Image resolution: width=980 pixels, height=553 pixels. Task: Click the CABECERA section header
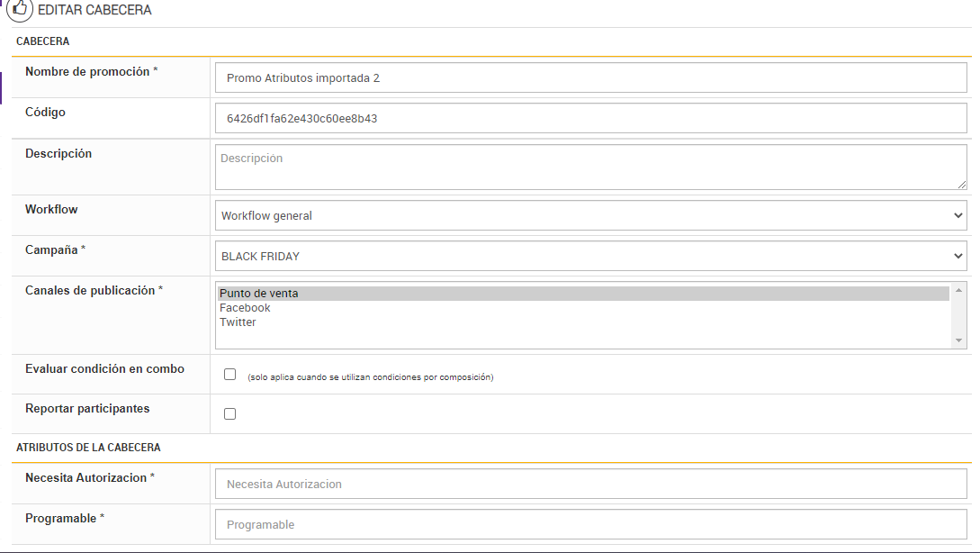point(42,41)
